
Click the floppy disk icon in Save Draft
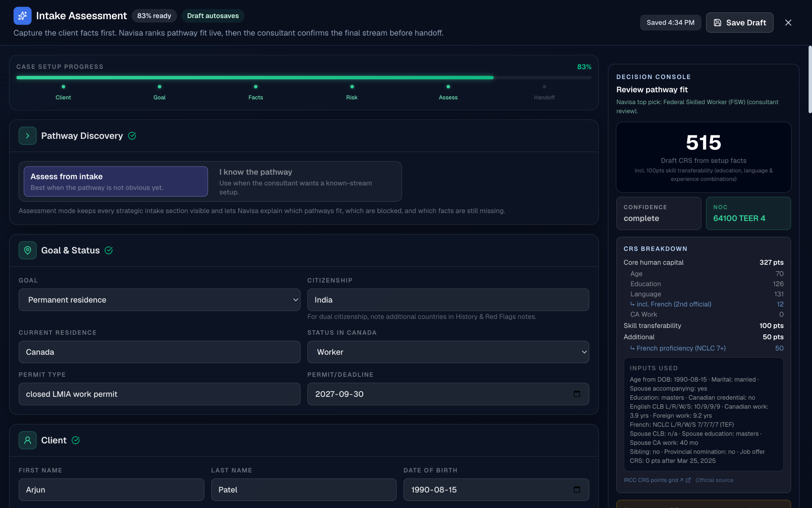coord(717,23)
